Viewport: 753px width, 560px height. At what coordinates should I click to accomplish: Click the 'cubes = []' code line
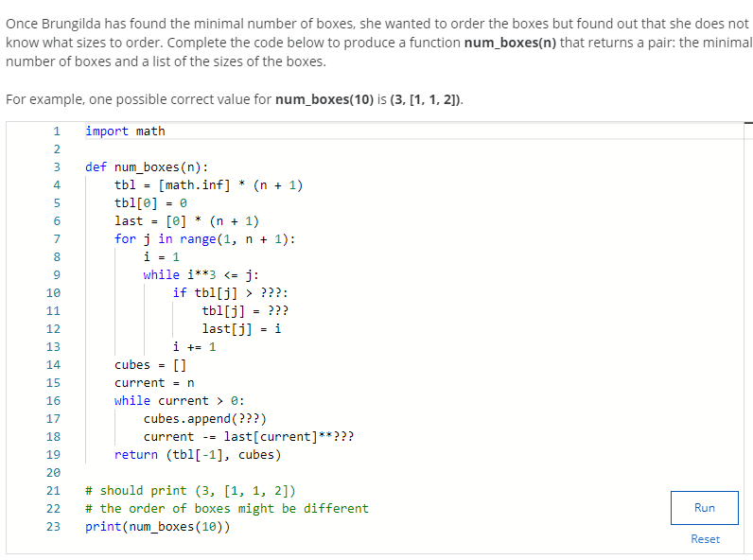pos(149,365)
